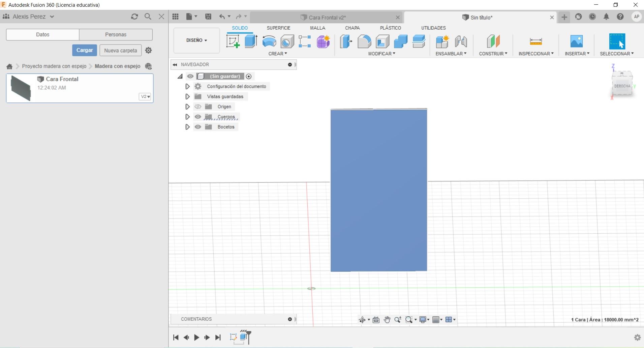Select the Create Sketch tool

(x=233, y=41)
